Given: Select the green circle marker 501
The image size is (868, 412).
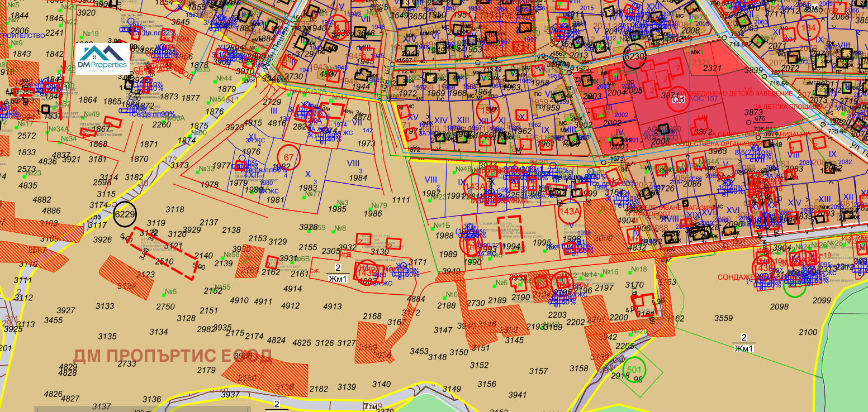Looking at the screenshot, I should coord(634,369).
